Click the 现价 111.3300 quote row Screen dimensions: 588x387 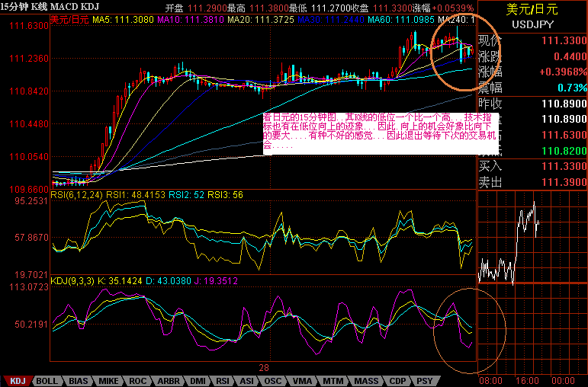(532, 40)
